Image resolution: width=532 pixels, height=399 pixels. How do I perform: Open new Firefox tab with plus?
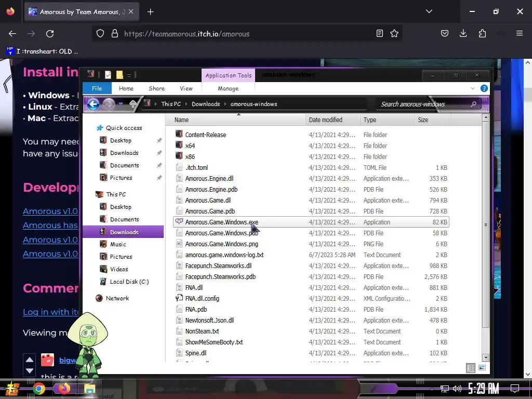point(150,12)
